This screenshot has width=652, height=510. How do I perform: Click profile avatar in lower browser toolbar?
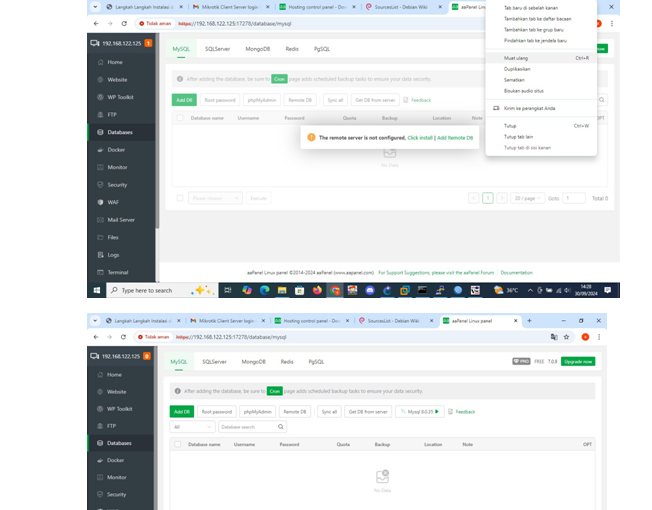click(585, 337)
